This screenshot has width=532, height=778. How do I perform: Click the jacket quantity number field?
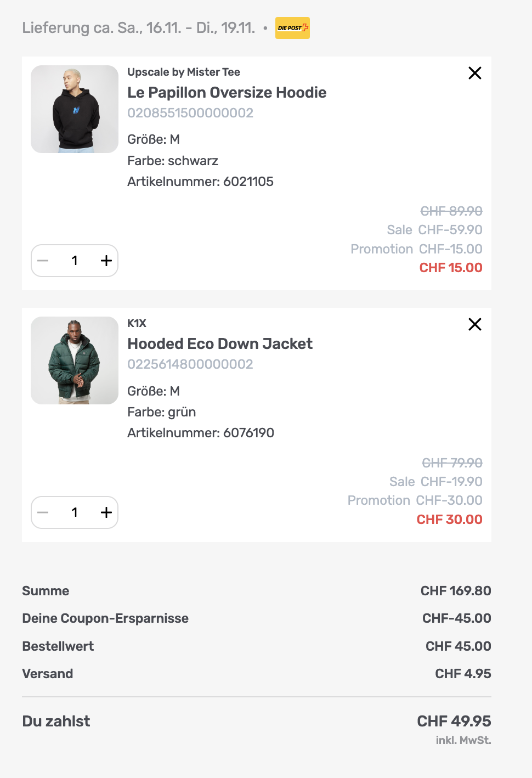click(75, 512)
